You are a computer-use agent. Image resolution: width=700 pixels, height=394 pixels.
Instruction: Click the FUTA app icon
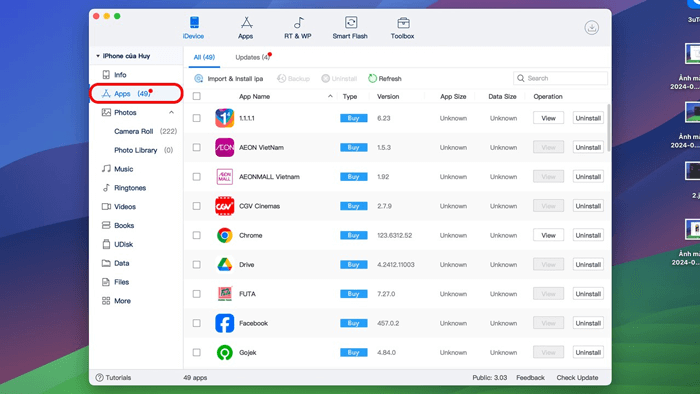coord(225,294)
